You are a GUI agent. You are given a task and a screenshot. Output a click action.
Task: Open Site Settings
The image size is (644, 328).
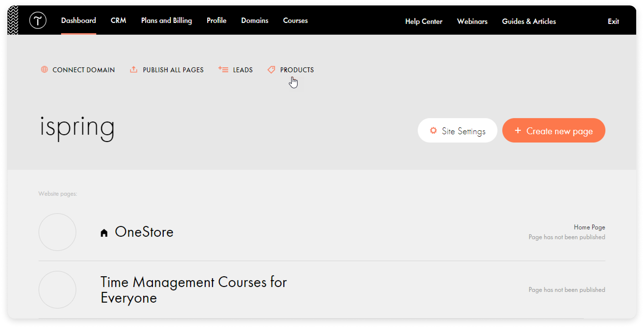pyautogui.click(x=457, y=130)
